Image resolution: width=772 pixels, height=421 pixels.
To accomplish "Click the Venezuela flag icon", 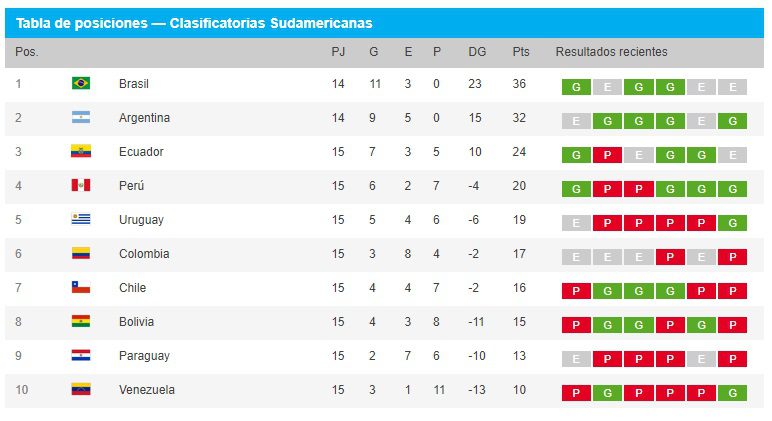I will [81, 390].
